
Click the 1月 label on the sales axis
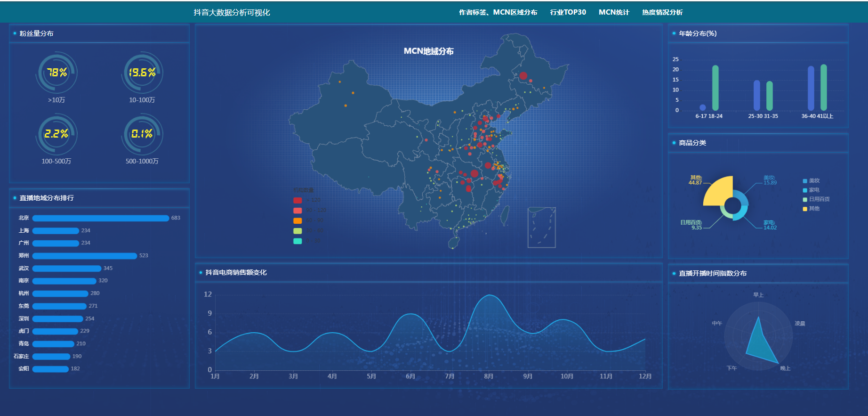click(x=215, y=376)
